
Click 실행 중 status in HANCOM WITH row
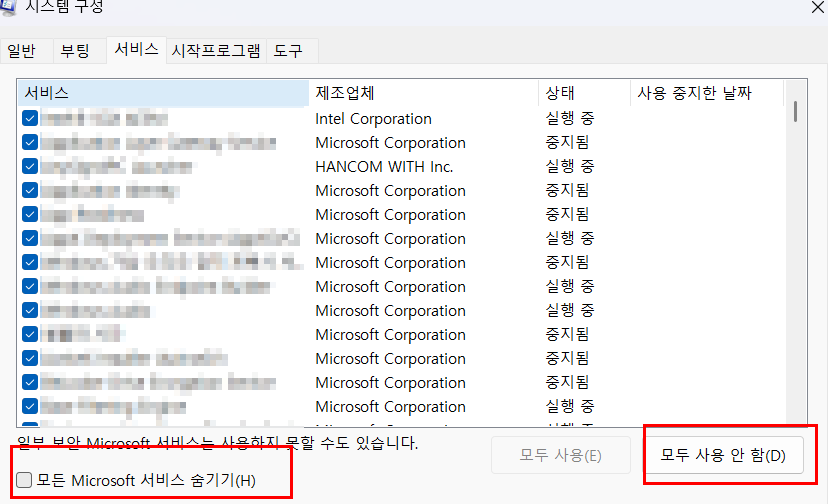pos(570,166)
